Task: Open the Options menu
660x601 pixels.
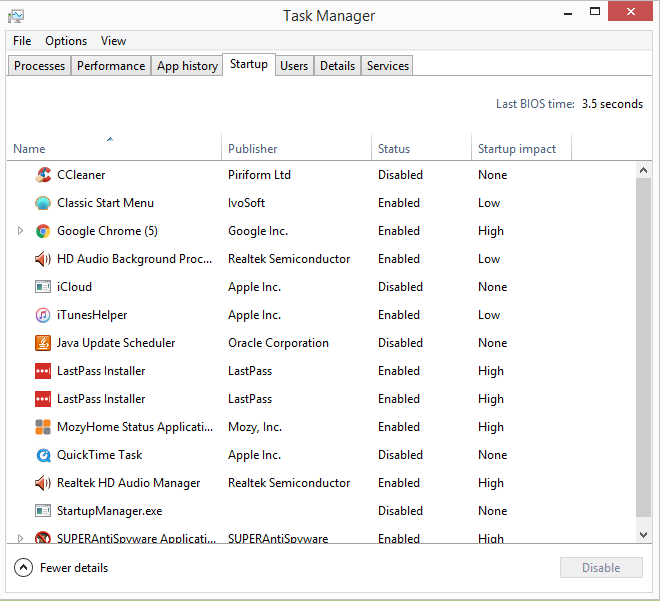Action: tap(66, 41)
